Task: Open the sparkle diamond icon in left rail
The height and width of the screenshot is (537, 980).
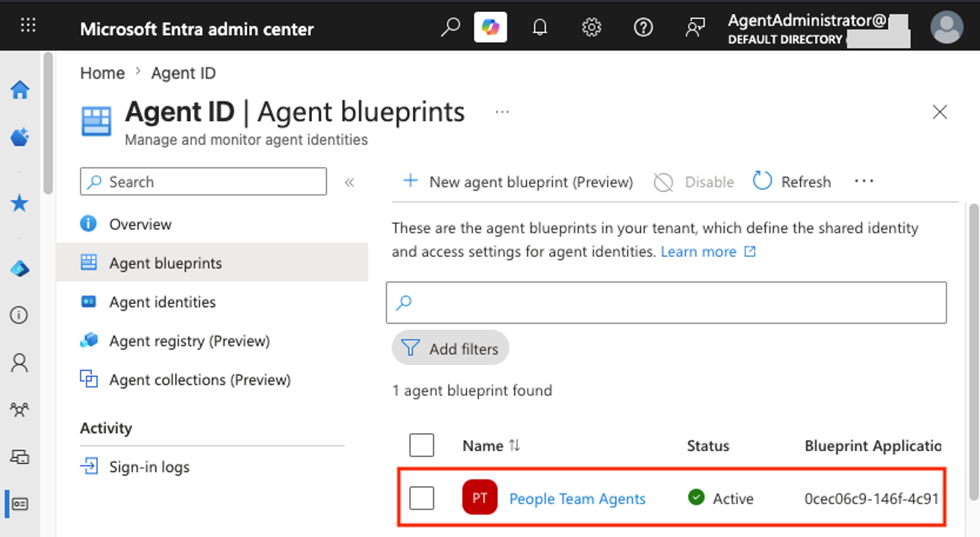Action: click(x=20, y=137)
